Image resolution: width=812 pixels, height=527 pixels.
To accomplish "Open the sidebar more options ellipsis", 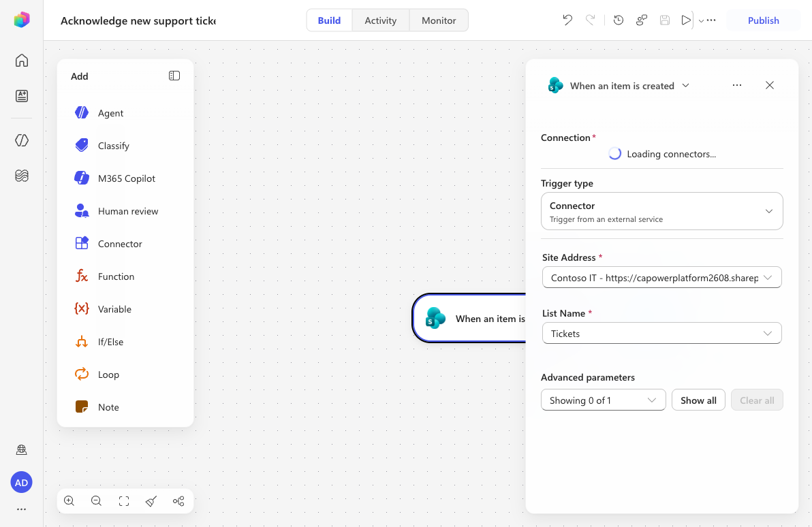I will pyautogui.click(x=21, y=509).
